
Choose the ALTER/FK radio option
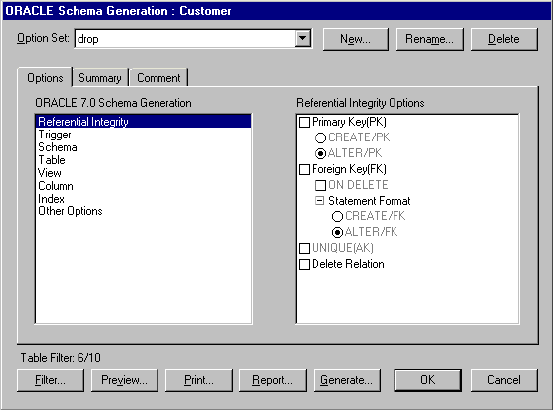click(x=337, y=232)
